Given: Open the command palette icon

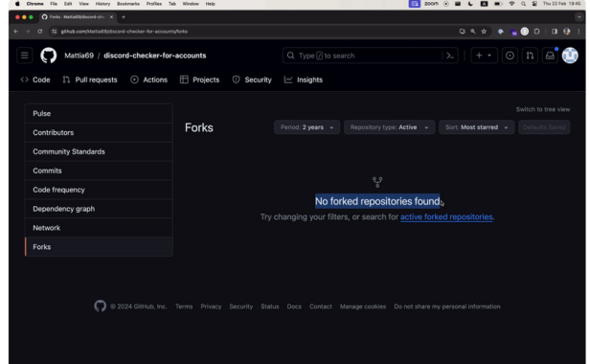Looking at the screenshot, I should tap(450, 56).
